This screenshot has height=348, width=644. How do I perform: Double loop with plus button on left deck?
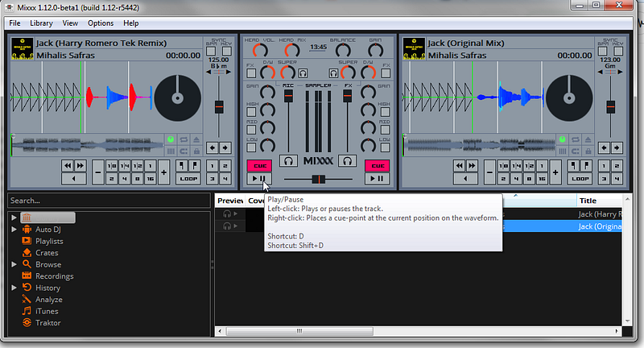pyautogui.click(x=164, y=172)
